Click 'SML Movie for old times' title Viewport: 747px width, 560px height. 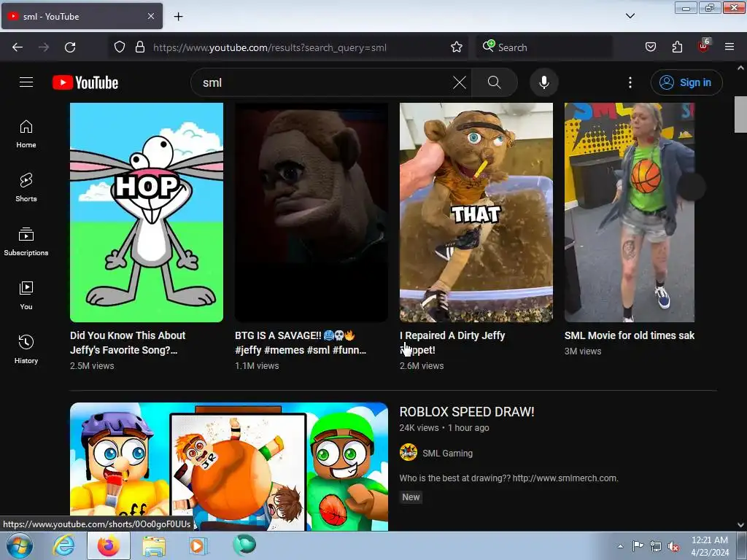(630, 335)
